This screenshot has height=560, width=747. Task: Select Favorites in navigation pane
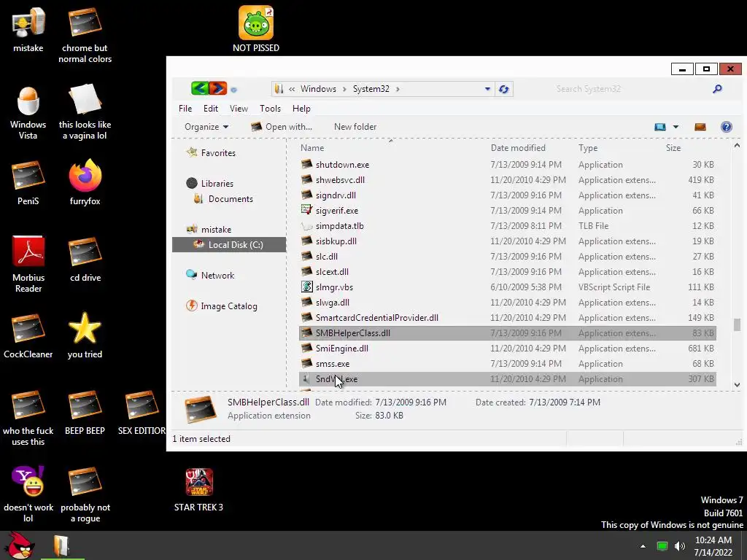(211, 153)
